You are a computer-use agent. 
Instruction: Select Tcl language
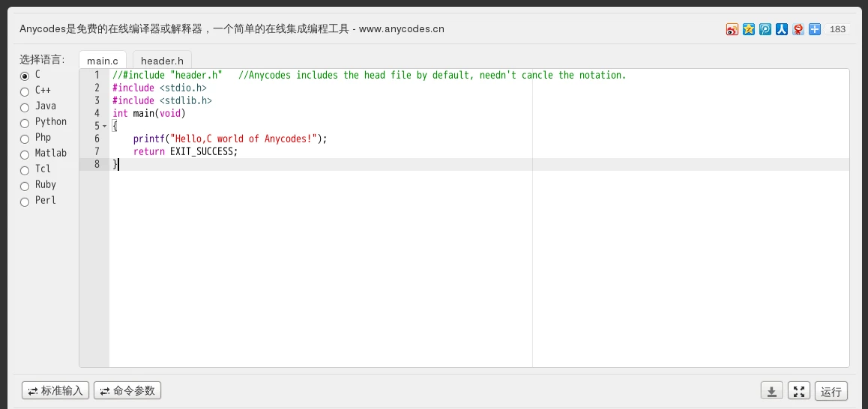24,171
